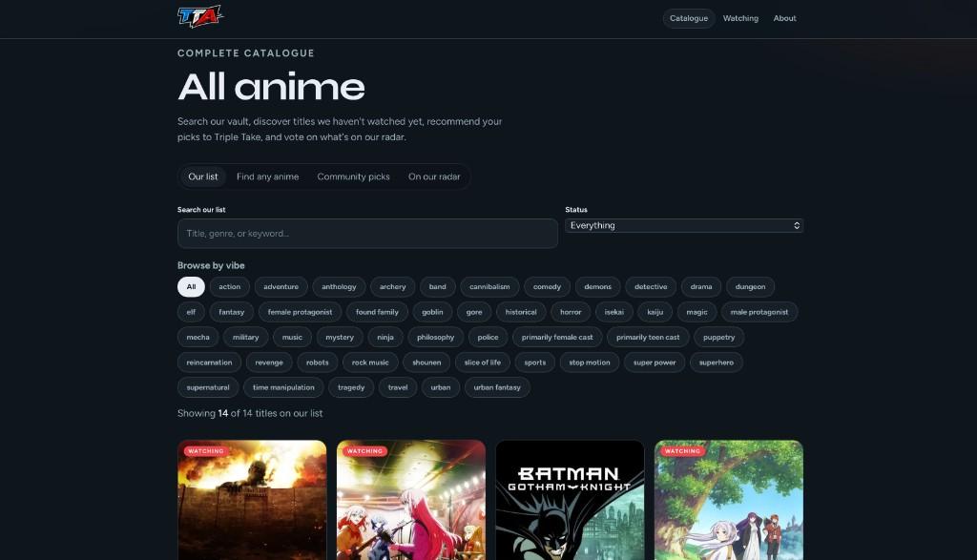Apply the sports filter

click(534, 363)
